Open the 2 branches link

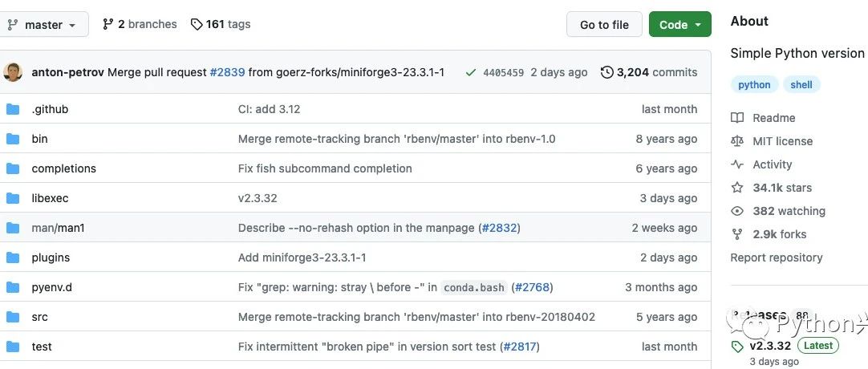pos(140,24)
